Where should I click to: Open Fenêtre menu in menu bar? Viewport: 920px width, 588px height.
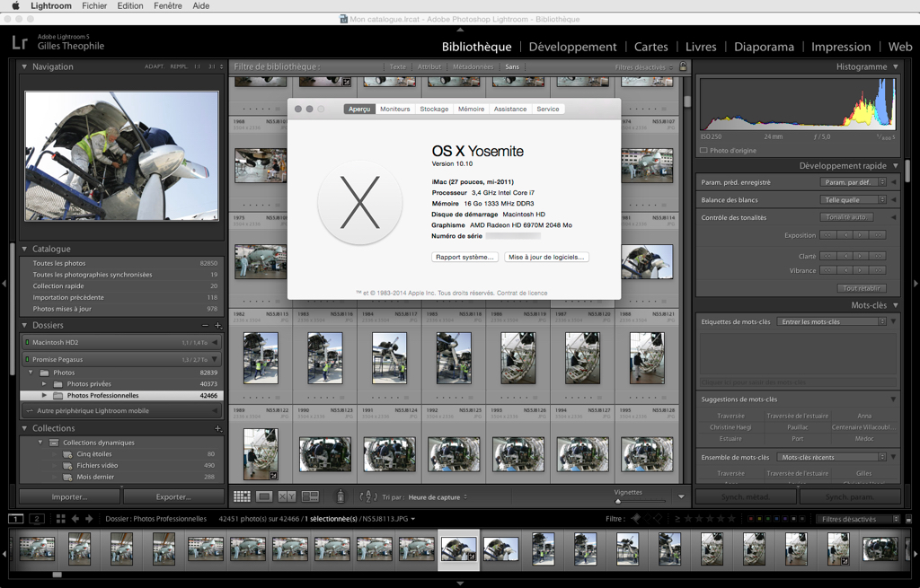168,6
